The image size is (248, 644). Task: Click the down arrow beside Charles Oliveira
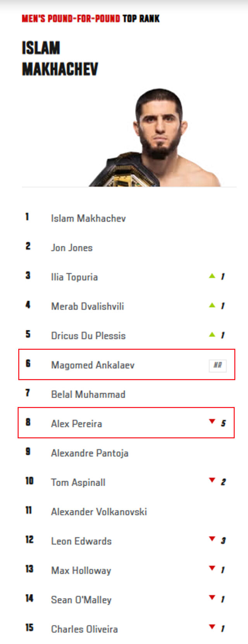(x=212, y=627)
